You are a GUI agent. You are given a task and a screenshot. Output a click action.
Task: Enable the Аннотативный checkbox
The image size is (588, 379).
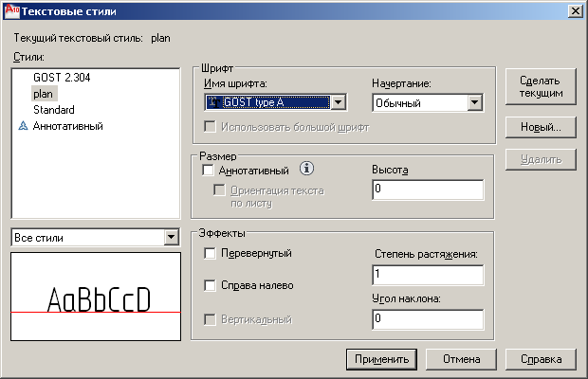tap(208, 171)
